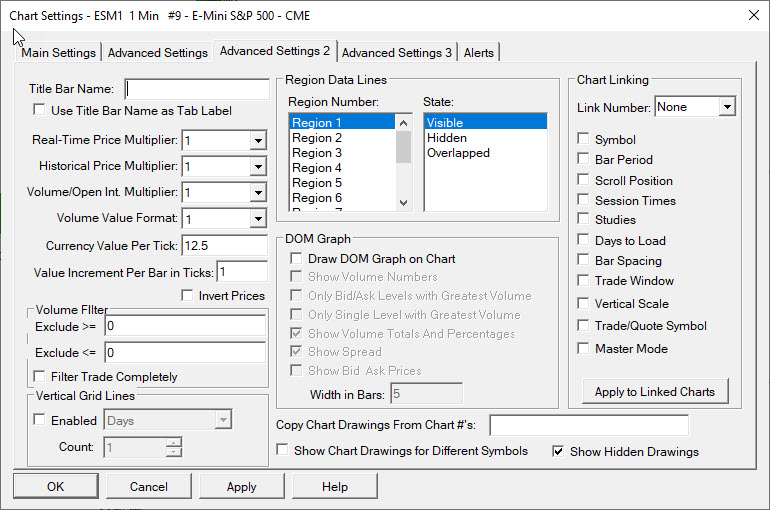Go to the Alerts tab
This screenshot has height=510, width=770.
click(x=479, y=53)
